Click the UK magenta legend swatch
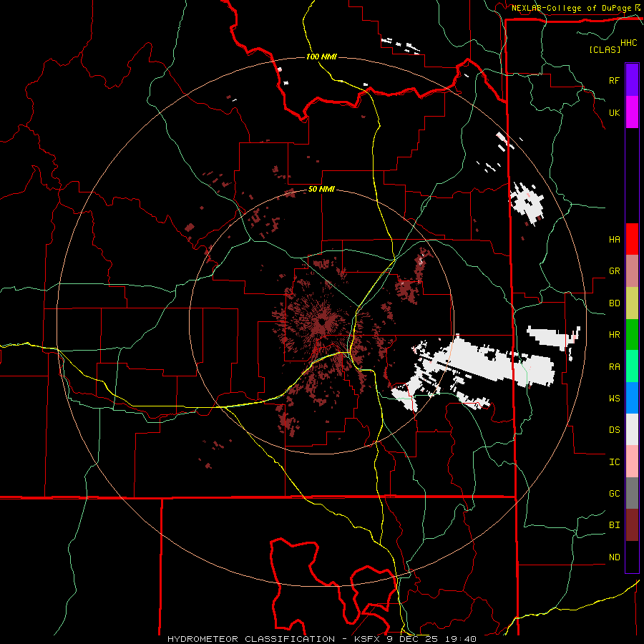This screenshot has width=644, height=644. tap(632, 112)
